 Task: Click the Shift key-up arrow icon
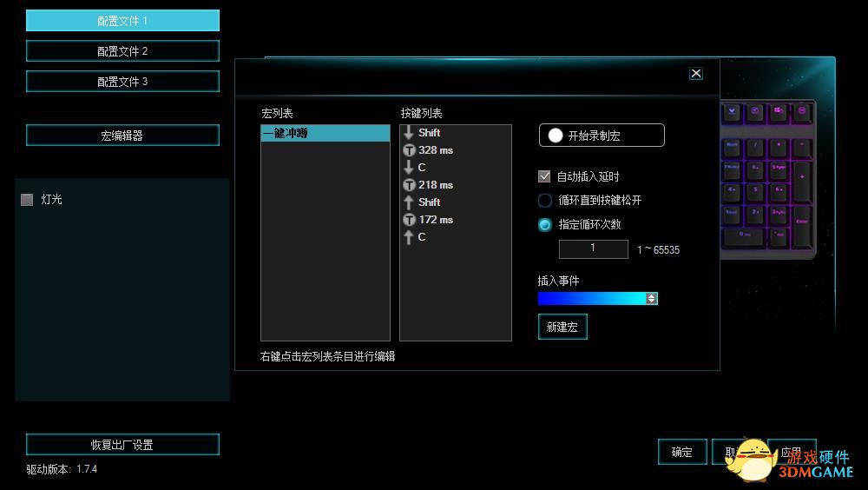point(409,202)
